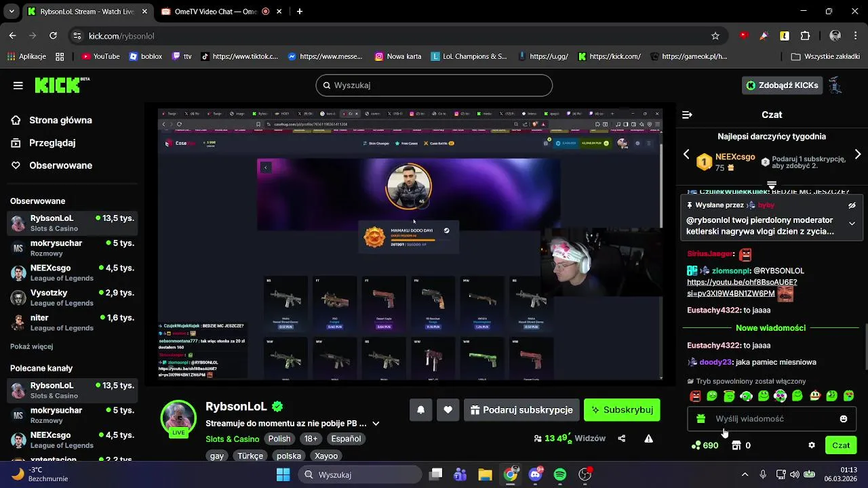This screenshot has width=868, height=488.
Task: Open RybsonLoL under Polecane kanały
Action: (72, 390)
